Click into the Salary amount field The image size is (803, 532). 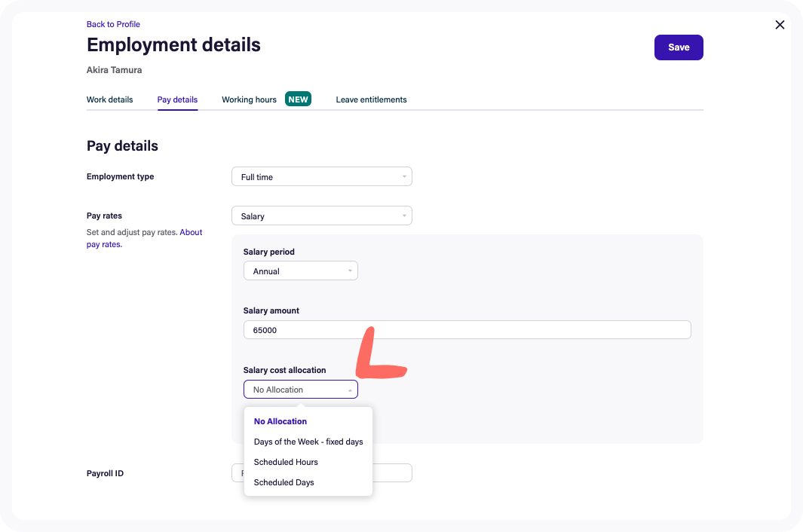pyautogui.click(x=467, y=329)
